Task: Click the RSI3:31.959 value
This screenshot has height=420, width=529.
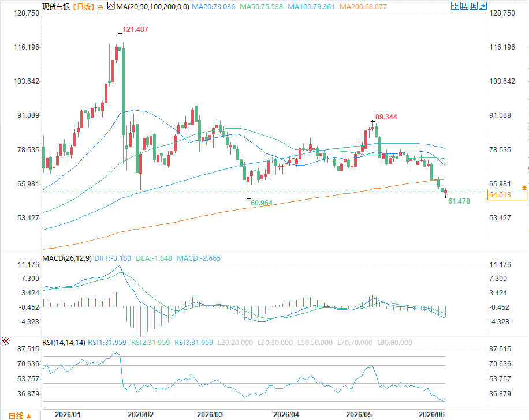Action: click(x=193, y=343)
